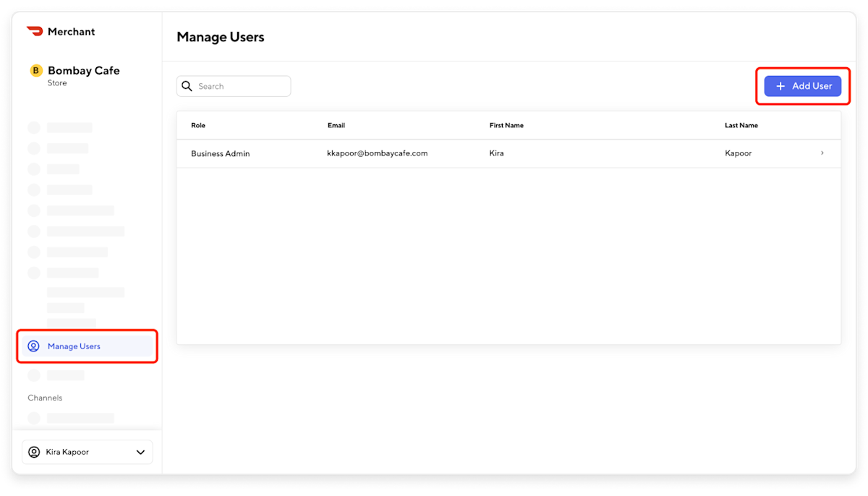Click the plus icon inside Add User button
The image size is (868, 496).
[x=780, y=85]
